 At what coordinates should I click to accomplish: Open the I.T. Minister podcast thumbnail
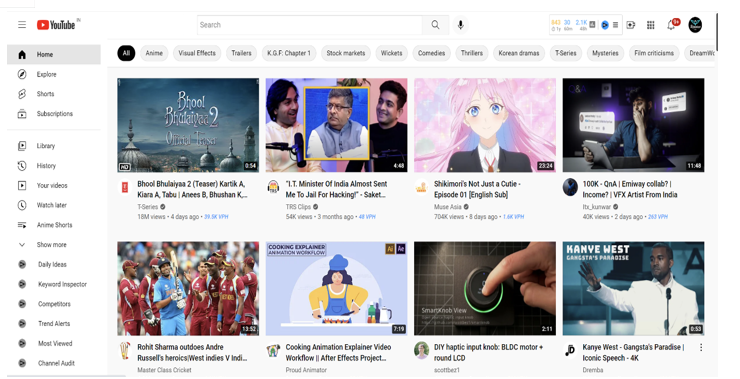point(336,125)
